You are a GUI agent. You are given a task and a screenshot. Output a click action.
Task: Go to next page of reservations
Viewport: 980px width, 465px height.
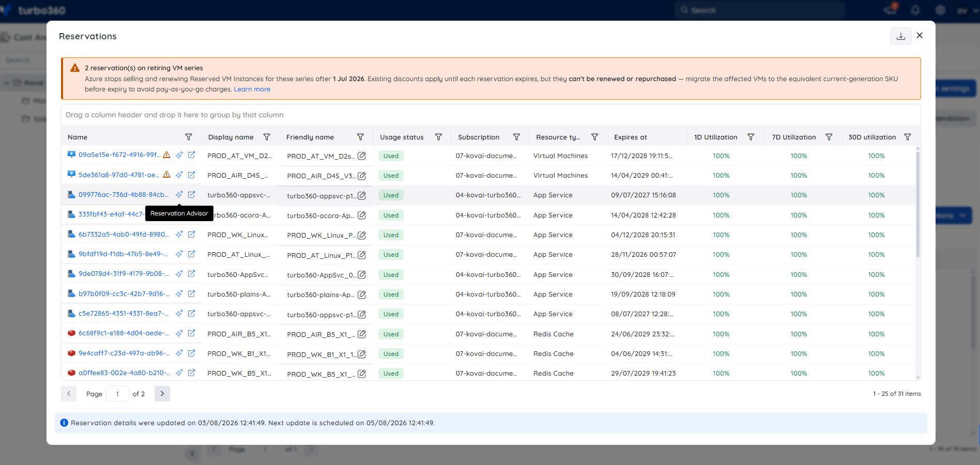pyautogui.click(x=162, y=394)
